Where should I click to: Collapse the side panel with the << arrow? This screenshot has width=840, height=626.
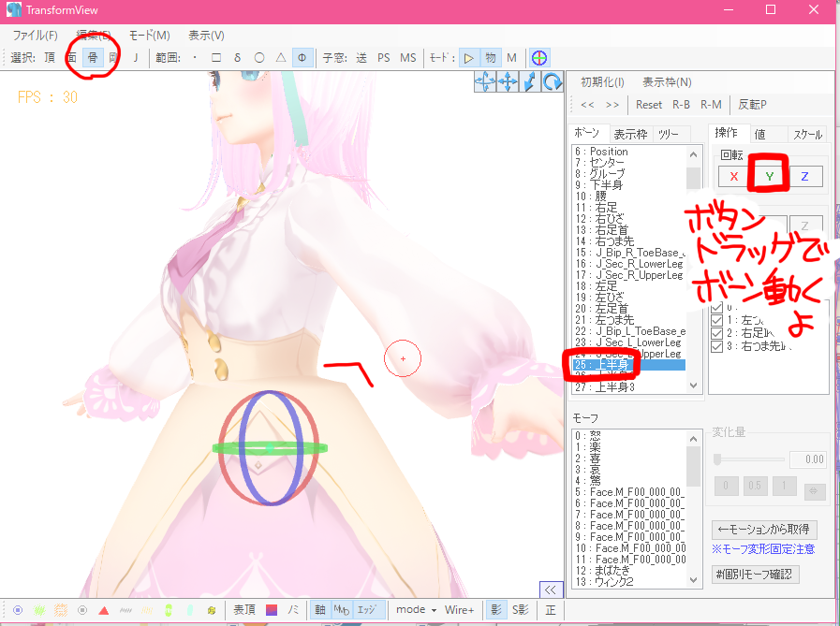coord(551,590)
